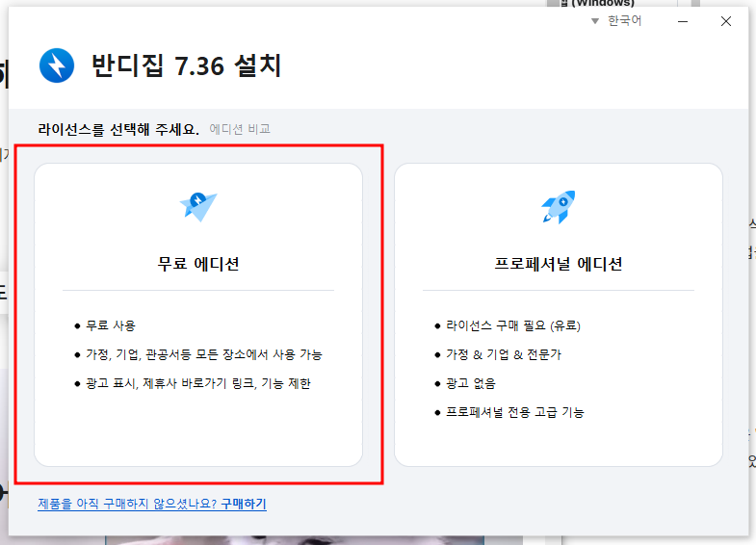The width and height of the screenshot is (756, 545).
Task: Select the 프로페셔널 에디션 card title
Action: tap(559, 264)
